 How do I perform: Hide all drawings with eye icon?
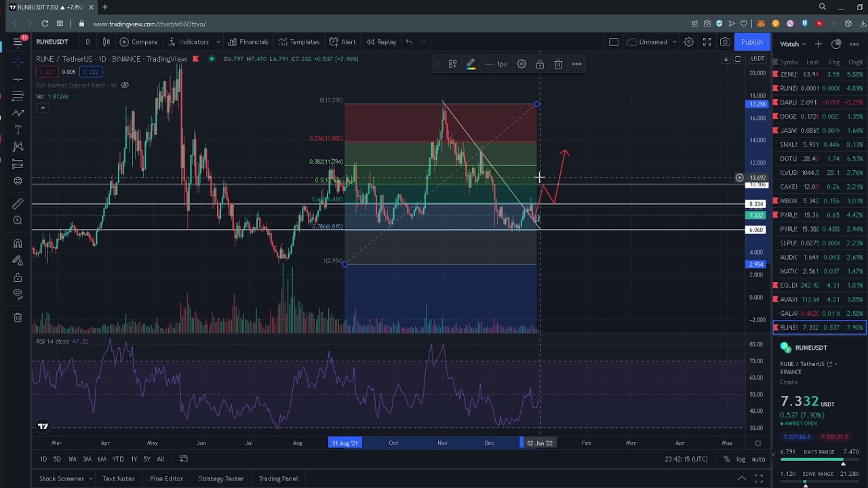(18, 294)
